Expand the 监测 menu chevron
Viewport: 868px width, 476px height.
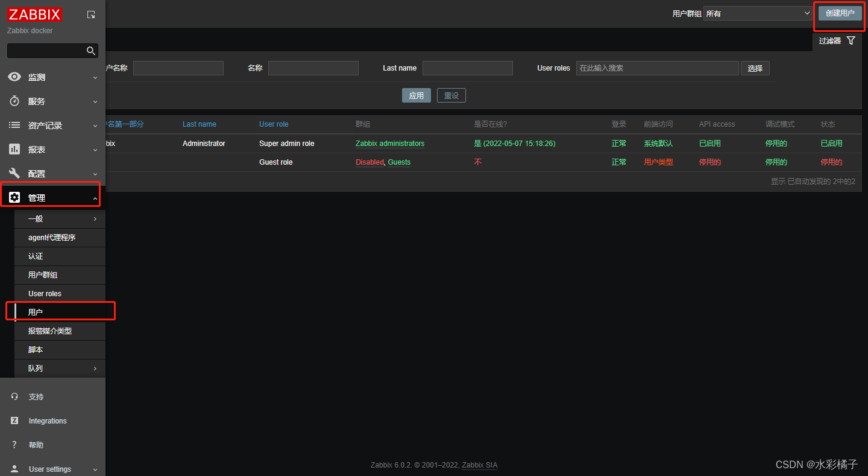tap(95, 77)
